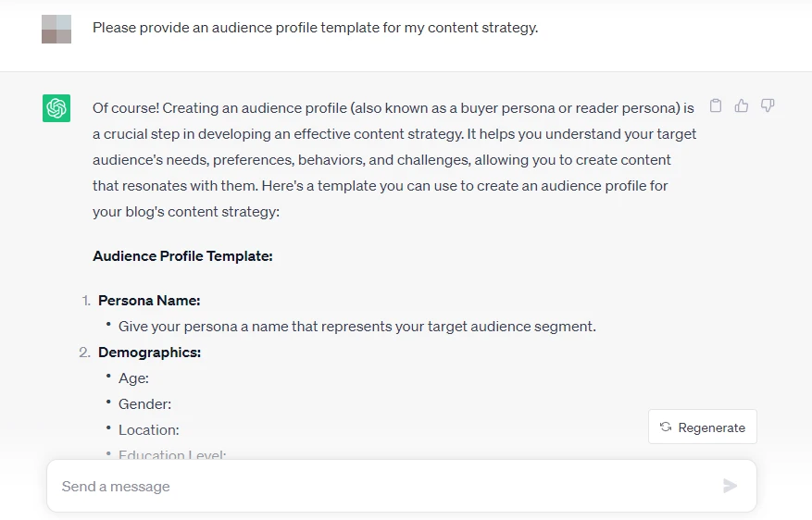The image size is (812, 520).
Task: Copy the response with clipboard icon
Action: (x=715, y=105)
